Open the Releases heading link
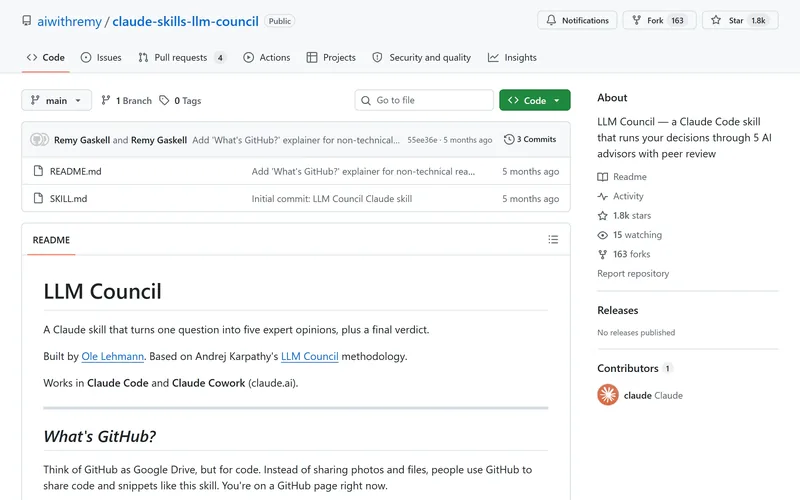800x500 pixels. click(617, 310)
